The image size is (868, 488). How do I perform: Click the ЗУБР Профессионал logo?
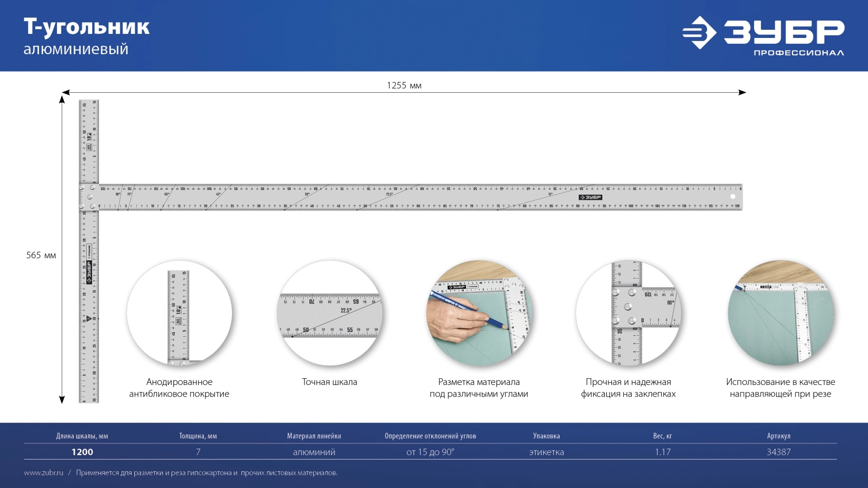tap(763, 34)
